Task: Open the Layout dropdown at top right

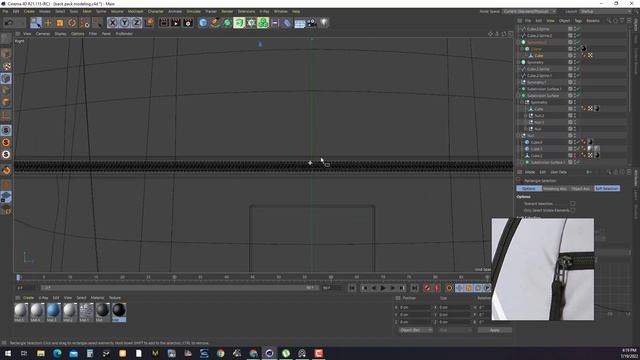Action: [x=605, y=11]
